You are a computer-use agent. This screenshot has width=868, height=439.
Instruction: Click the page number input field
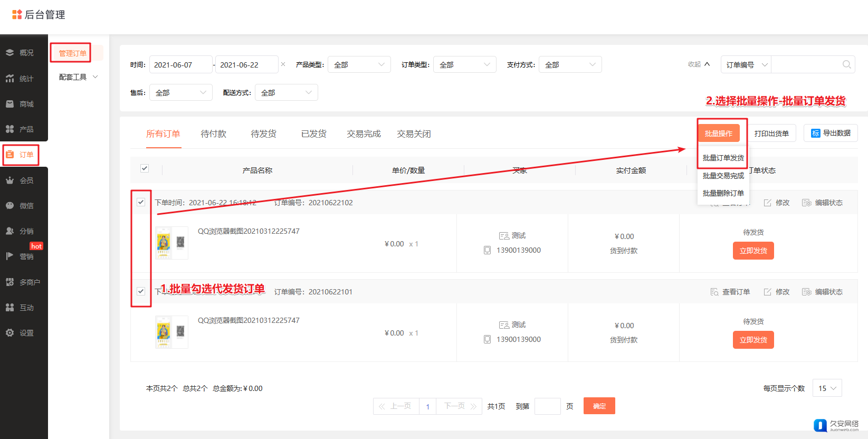pyautogui.click(x=547, y=406)
